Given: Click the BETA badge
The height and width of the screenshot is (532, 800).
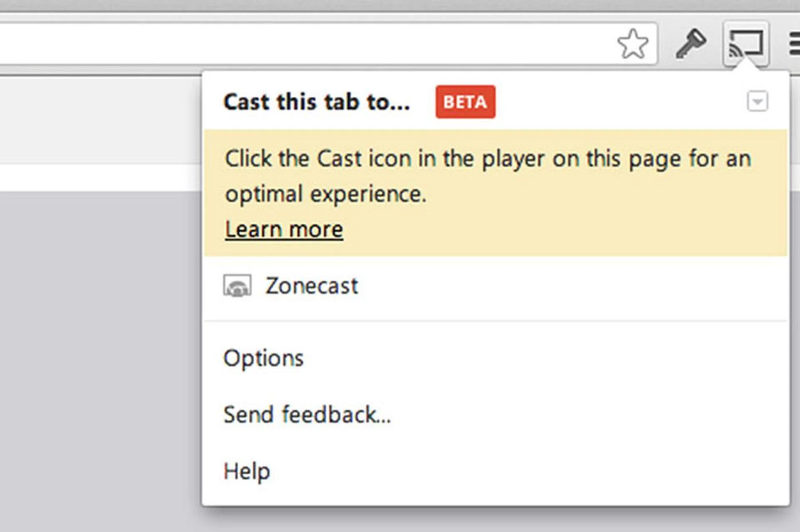Looking at the screenshot, I should (465, 102).
